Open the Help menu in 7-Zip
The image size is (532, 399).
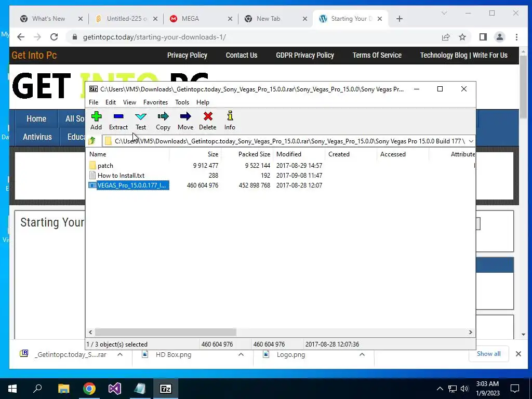(203, 102)
